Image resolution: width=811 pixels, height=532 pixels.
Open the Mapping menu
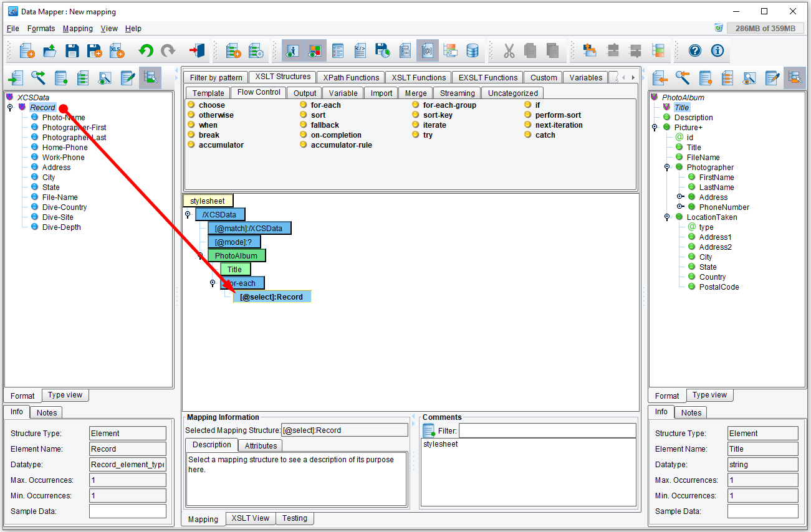point(78,29)
